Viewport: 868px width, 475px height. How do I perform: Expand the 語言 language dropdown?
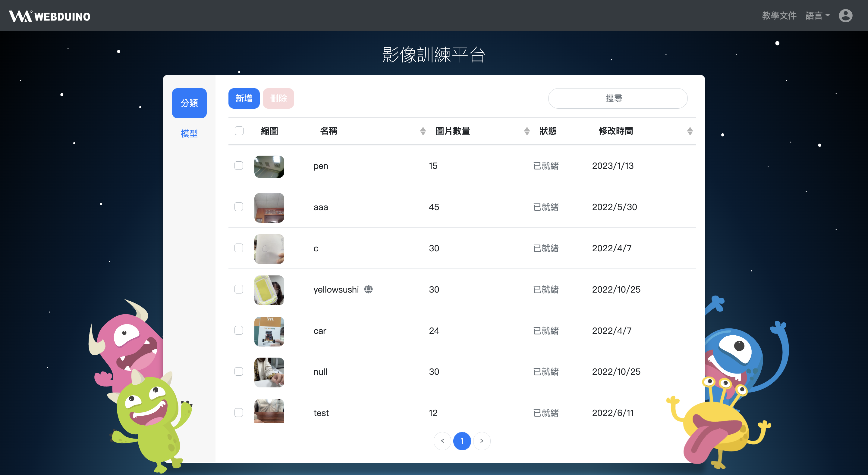[817, 15]
